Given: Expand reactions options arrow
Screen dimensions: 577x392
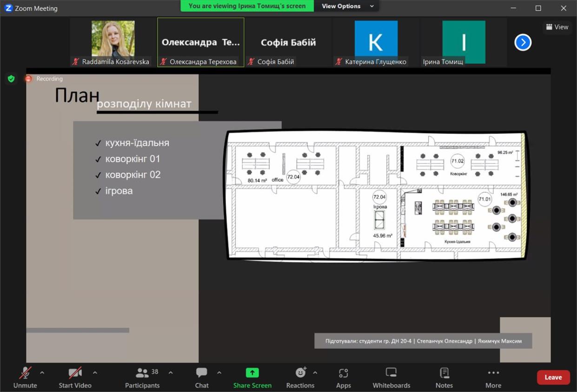Looking at the screenshot, I should tap(315, 372).
